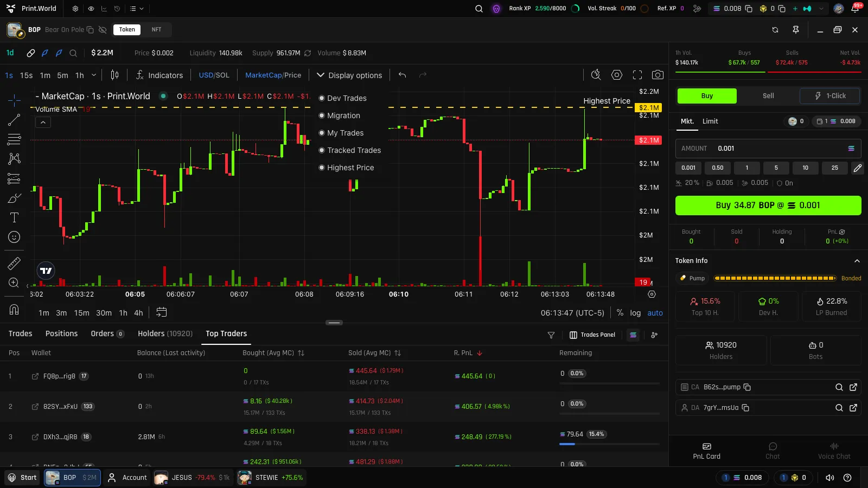The height and width of the screenshot is (488, 868).
Task: Open the filter funnel in trades panel
Action: tap(551, 335)
